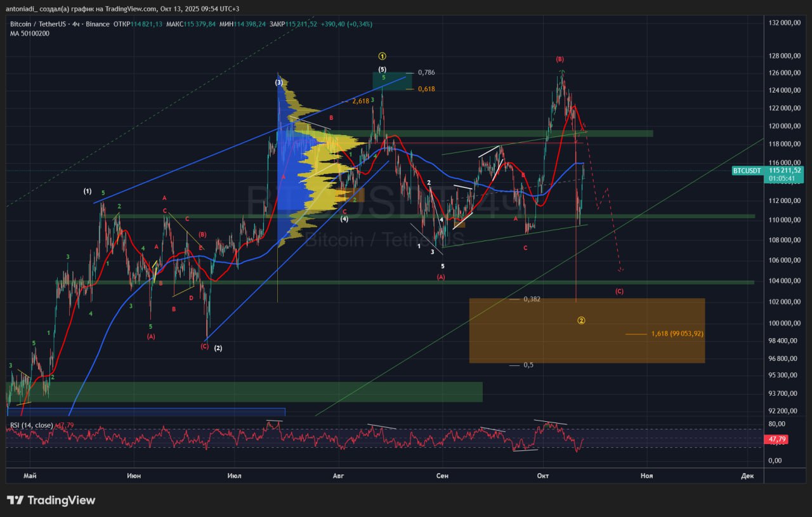812x517 pixels.
Task: Click the TradingView logo at bottom left
Action: click(51, 501)
